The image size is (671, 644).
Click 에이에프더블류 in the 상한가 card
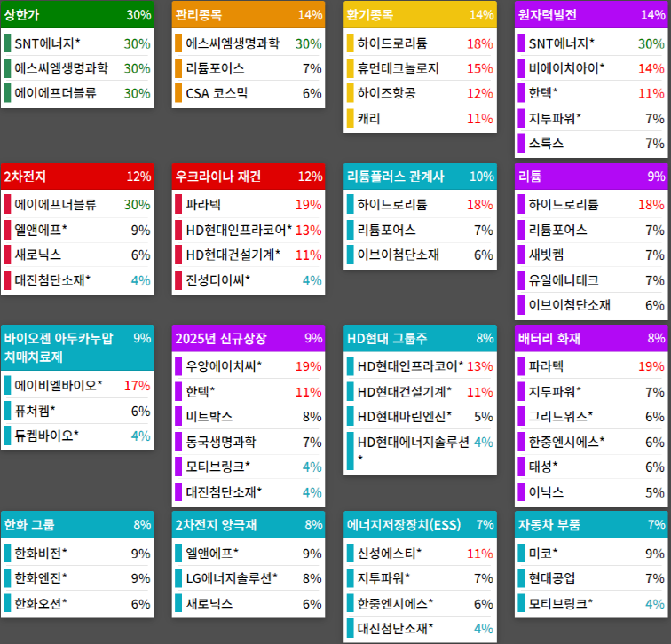coord(77,93)
